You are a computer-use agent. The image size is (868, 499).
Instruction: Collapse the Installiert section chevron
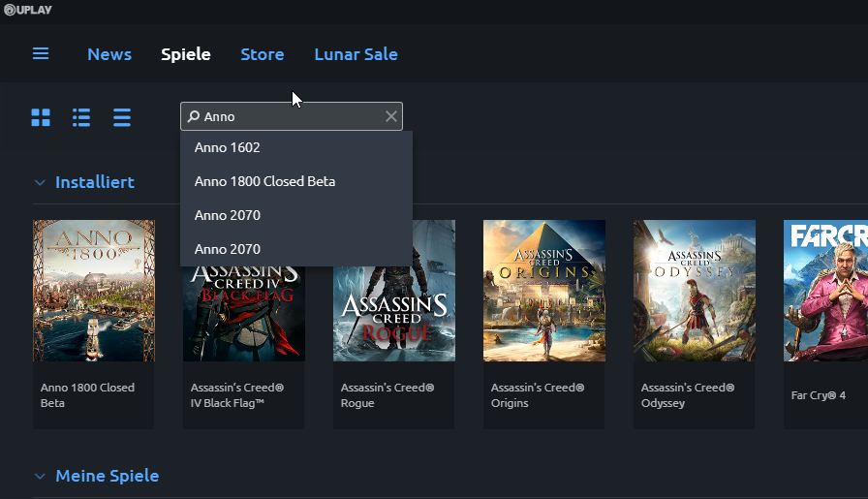pos(40,182)
